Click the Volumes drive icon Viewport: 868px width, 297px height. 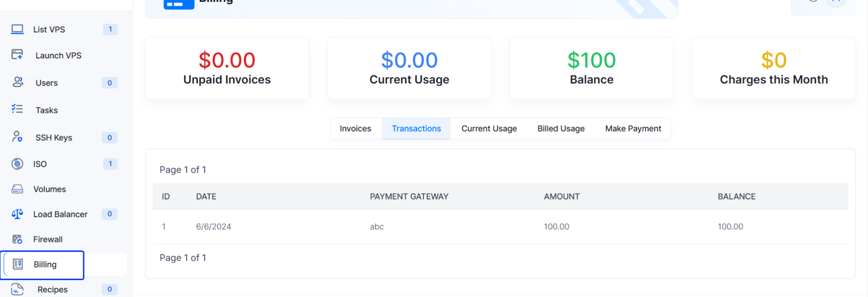tap(17, 189)
